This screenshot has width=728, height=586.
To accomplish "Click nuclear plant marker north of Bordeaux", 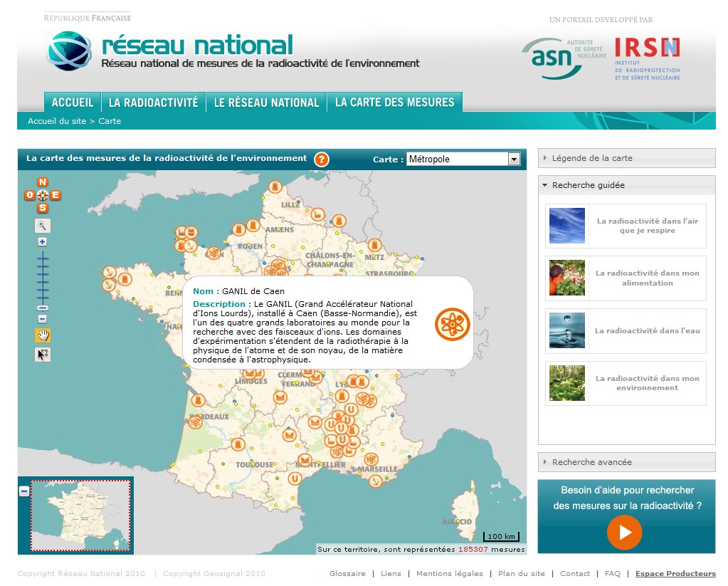I will coord(199,399).
